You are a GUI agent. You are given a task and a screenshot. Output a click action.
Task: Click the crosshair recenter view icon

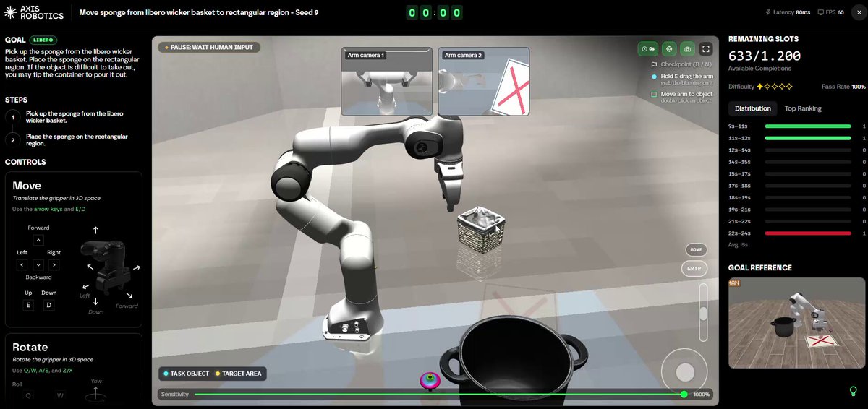[x=669, y=49]
